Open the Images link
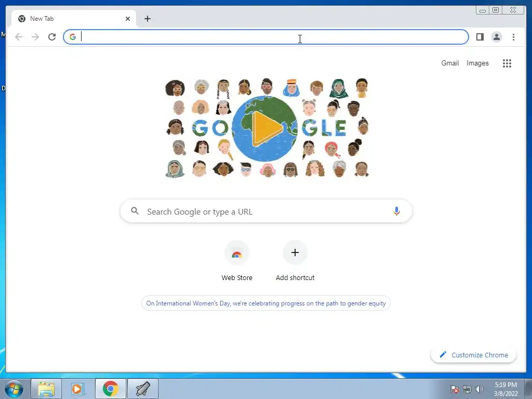The width and height of the screenshot is (532, 399). coord(477,63)
